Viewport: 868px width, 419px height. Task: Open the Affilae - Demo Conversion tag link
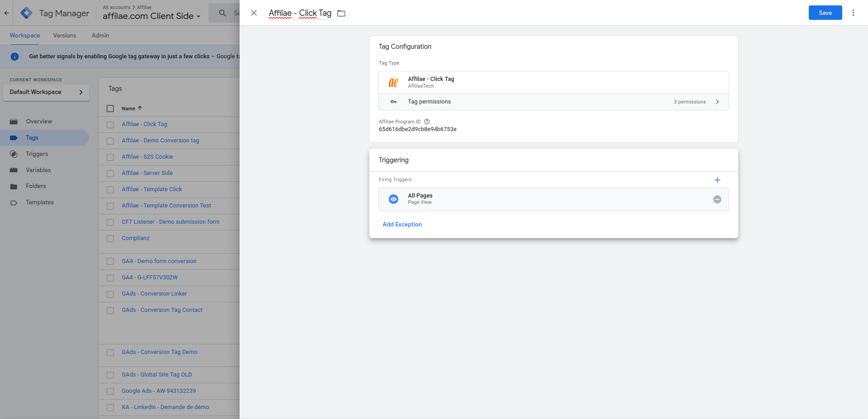(160, 141)
